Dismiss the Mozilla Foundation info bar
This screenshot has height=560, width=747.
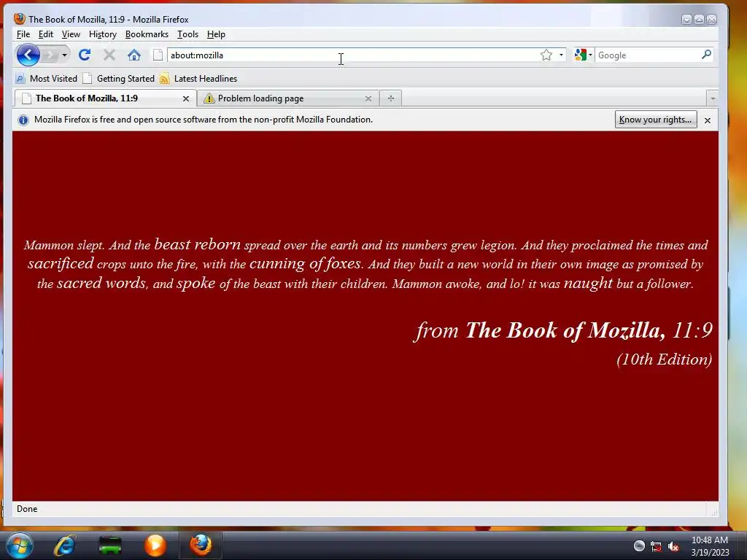coord(708,120)
